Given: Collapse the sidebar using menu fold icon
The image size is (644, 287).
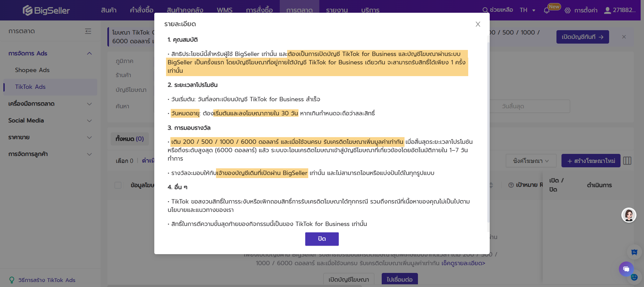Looking at the screenshot, I should pyautogui.click(x=88, y=31).
